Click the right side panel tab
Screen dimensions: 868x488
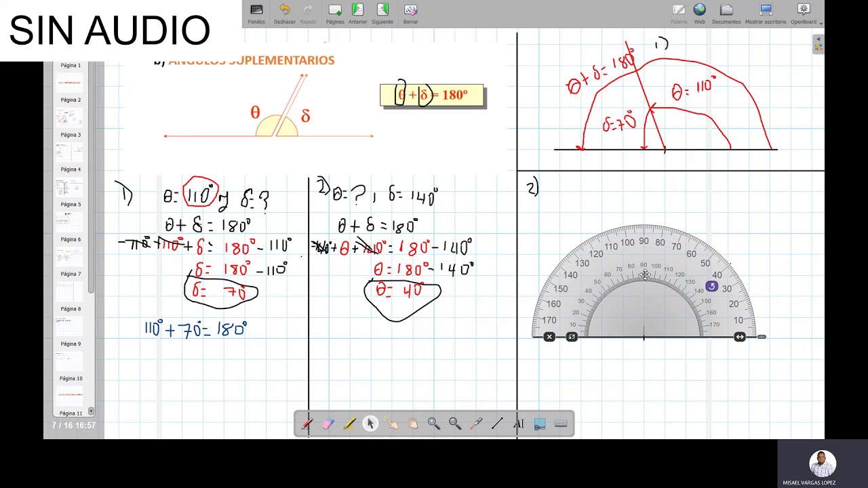pyautogui.click(x=818, y=45)
